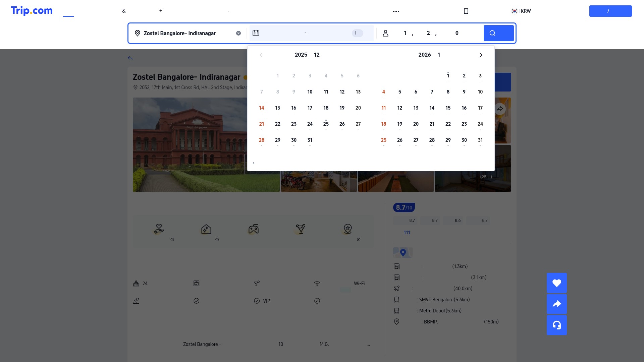Click the sparkling house amenity icon

pos(206,229)
